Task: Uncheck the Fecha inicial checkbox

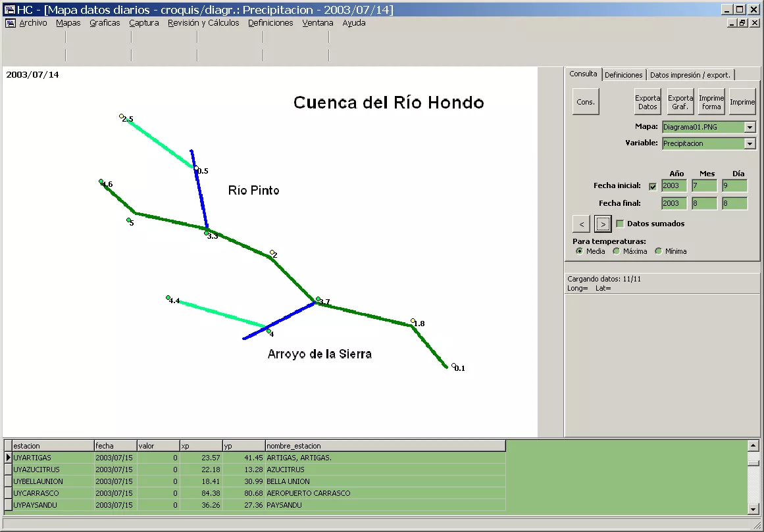Action: pyautogui.click(x=653, y=186)
